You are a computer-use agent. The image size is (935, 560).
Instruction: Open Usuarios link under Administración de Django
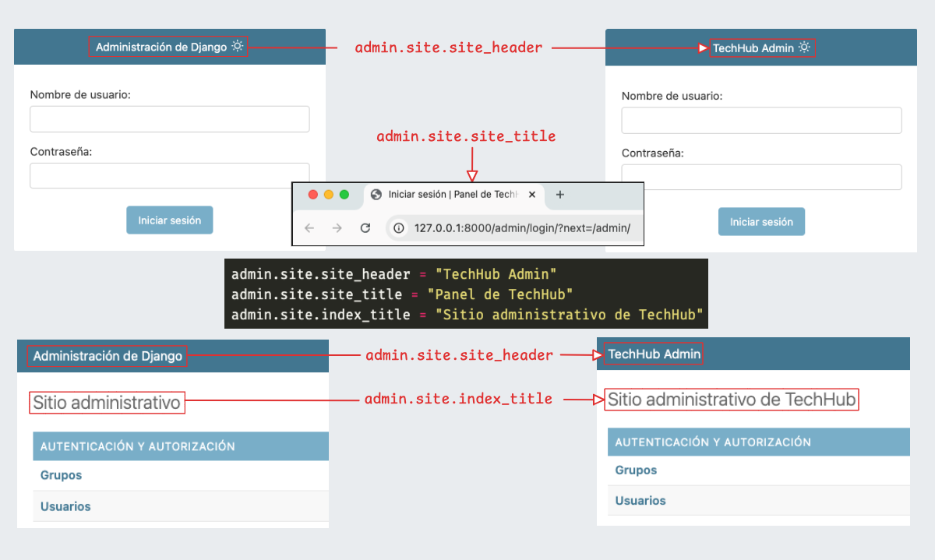point(65,506)
